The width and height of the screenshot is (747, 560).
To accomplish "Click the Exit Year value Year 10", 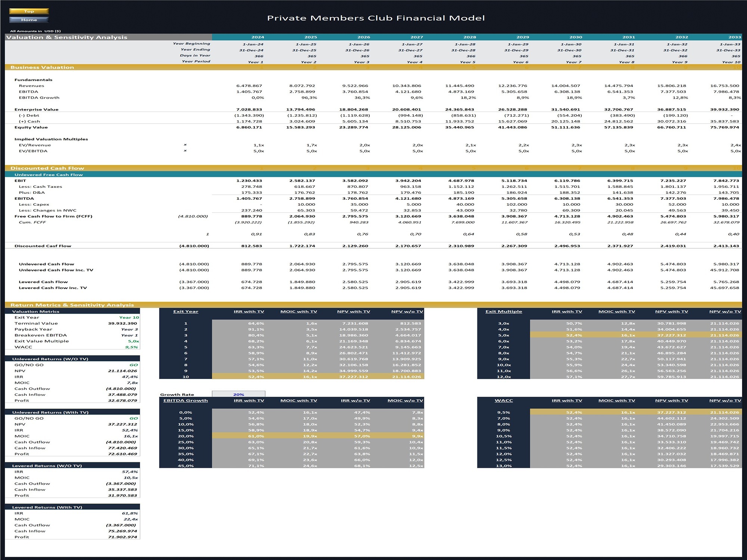I will point(129,317).
